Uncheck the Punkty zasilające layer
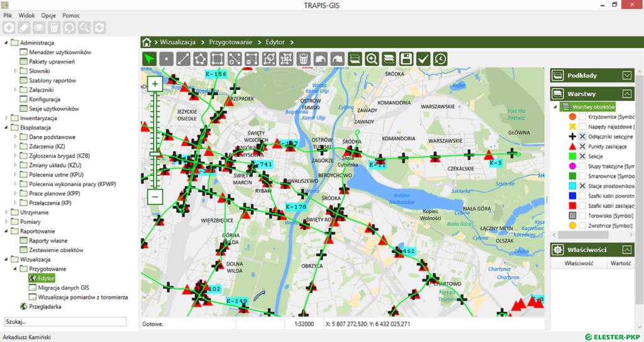Viewport: 644px width, 342px height. point(582,146)
